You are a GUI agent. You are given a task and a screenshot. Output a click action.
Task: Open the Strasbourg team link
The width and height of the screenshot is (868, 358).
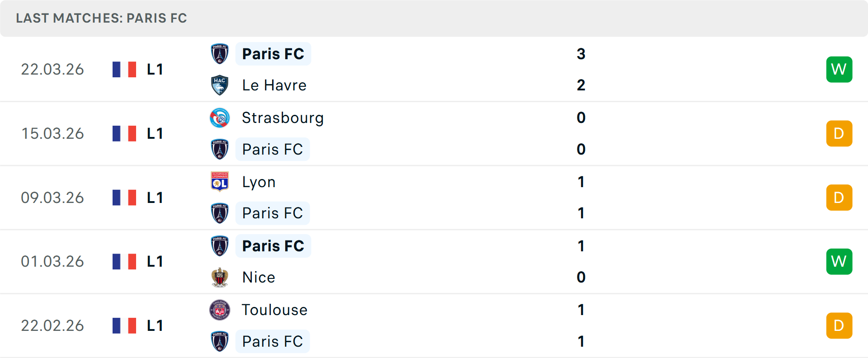point(283,118)
